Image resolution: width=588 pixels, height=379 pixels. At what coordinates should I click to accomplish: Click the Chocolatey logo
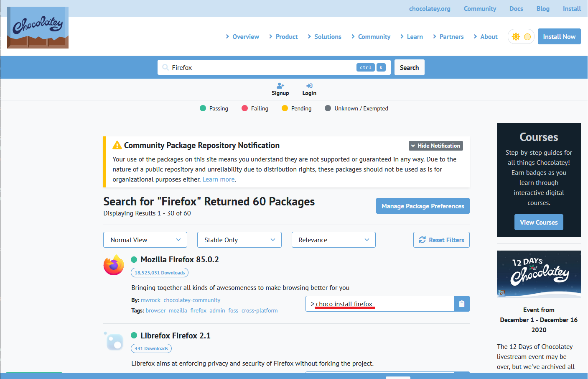(x=38, y=28)
